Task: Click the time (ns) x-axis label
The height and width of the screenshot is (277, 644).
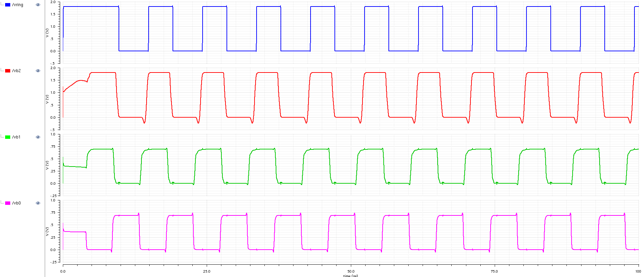Action: pyautogui.click(x=351, y=276)
